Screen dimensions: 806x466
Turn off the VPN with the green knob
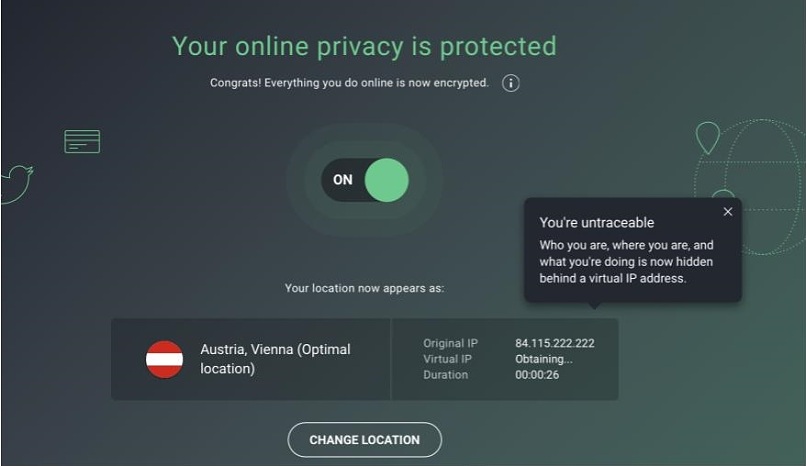(x=387, y=180)
